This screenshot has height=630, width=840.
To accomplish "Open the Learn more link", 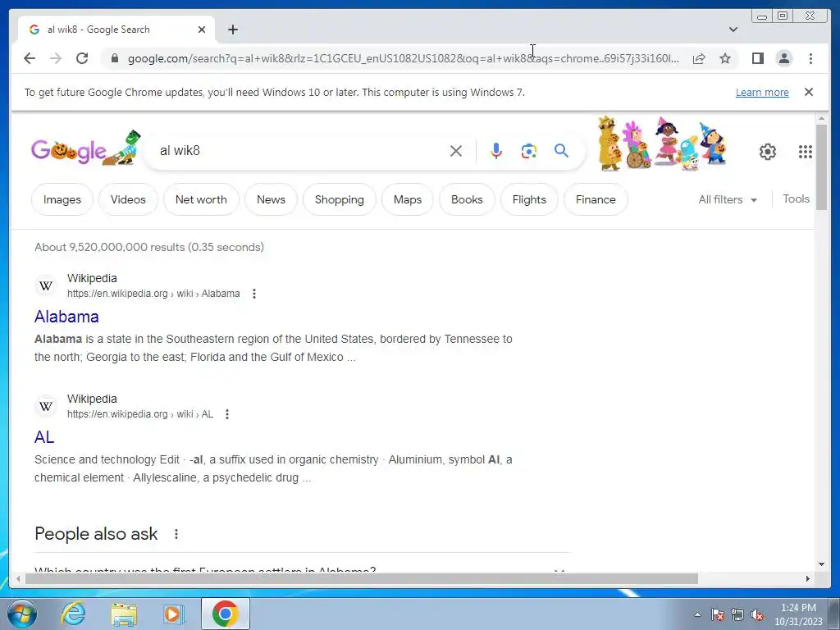I will tap(762, 92).
